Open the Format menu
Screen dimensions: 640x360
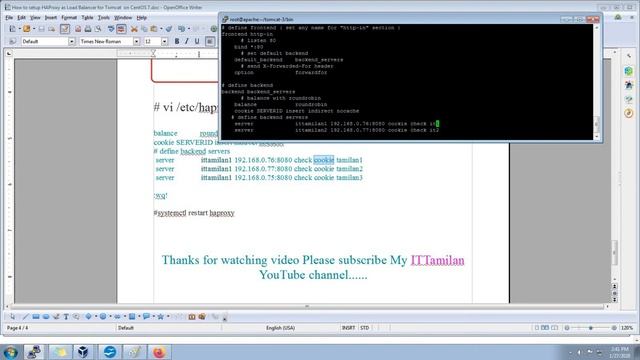click(69, 18)
